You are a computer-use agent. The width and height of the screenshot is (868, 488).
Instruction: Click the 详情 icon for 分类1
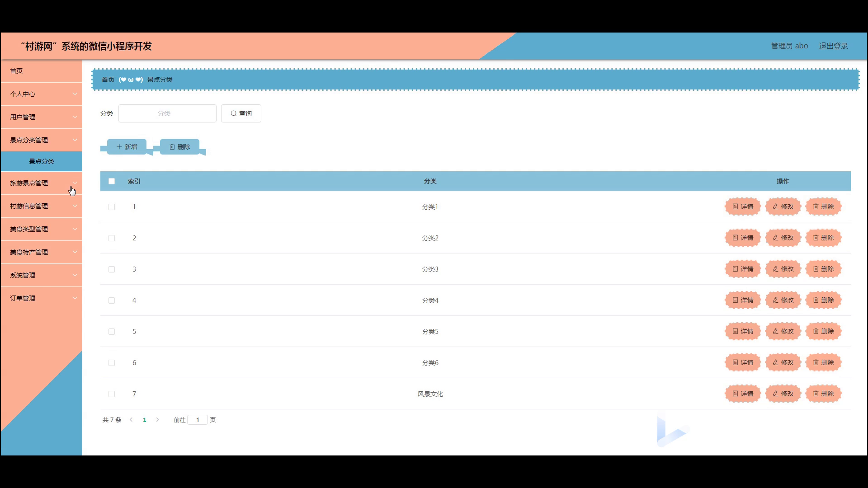pos(735,206)
